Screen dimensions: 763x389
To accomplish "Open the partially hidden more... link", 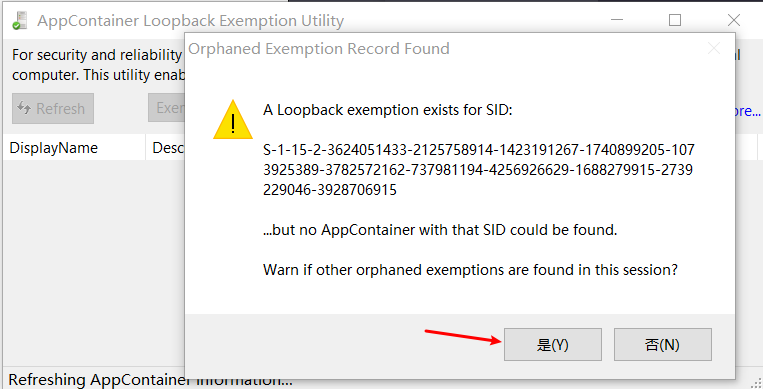I will (x=748, y=111).
